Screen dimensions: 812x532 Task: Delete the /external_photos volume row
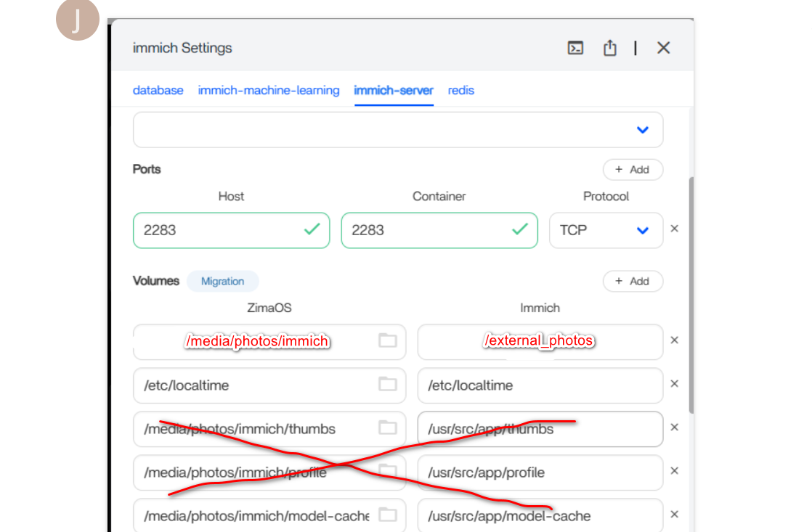tap(674, 340)
